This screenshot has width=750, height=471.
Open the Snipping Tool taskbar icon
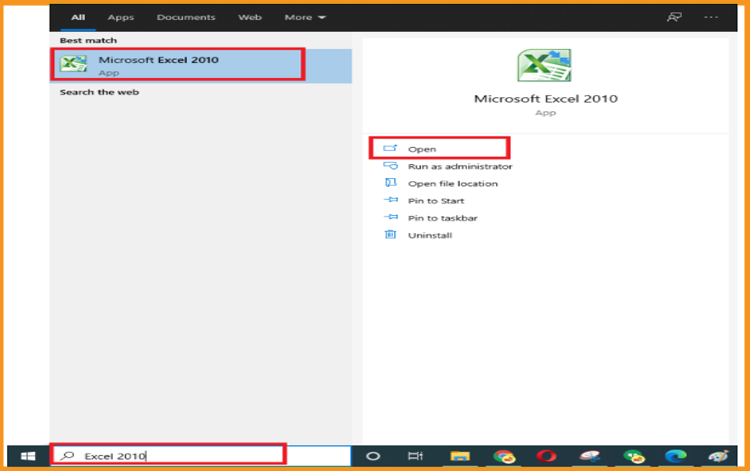(590, 456)
